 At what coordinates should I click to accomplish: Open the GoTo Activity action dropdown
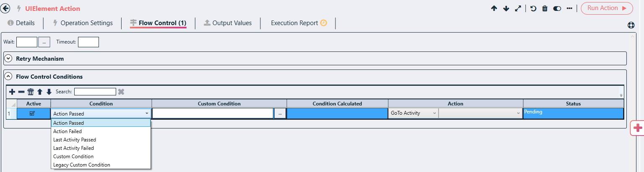coord(413,113)
